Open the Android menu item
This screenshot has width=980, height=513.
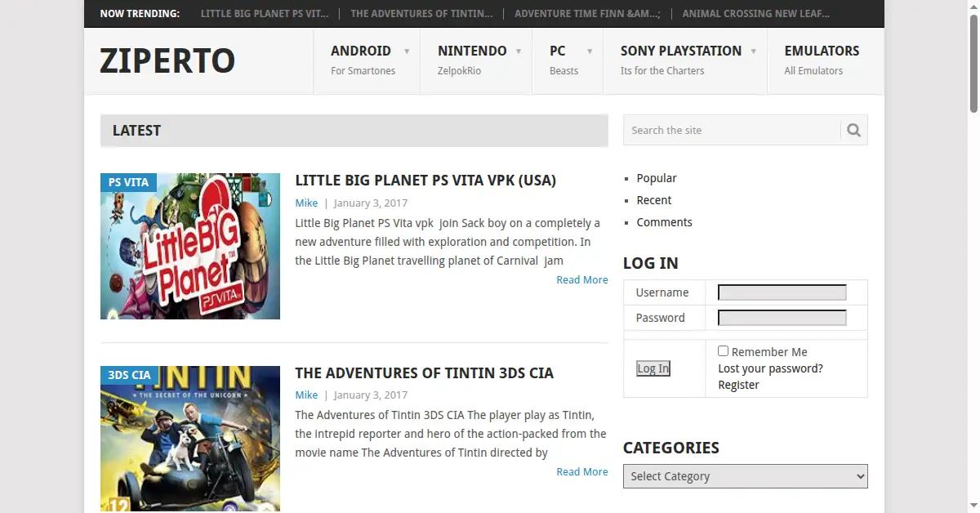[x=367, y=60]
